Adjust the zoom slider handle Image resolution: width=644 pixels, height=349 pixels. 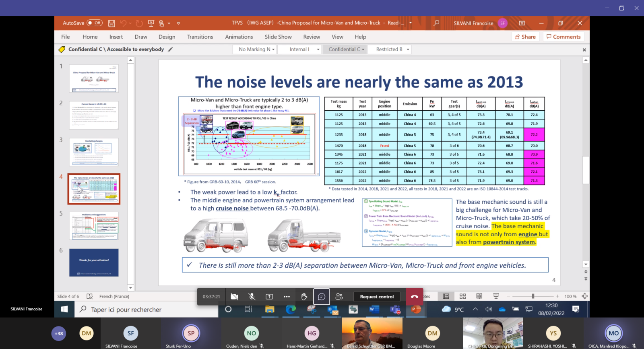(x=533, y=296)
